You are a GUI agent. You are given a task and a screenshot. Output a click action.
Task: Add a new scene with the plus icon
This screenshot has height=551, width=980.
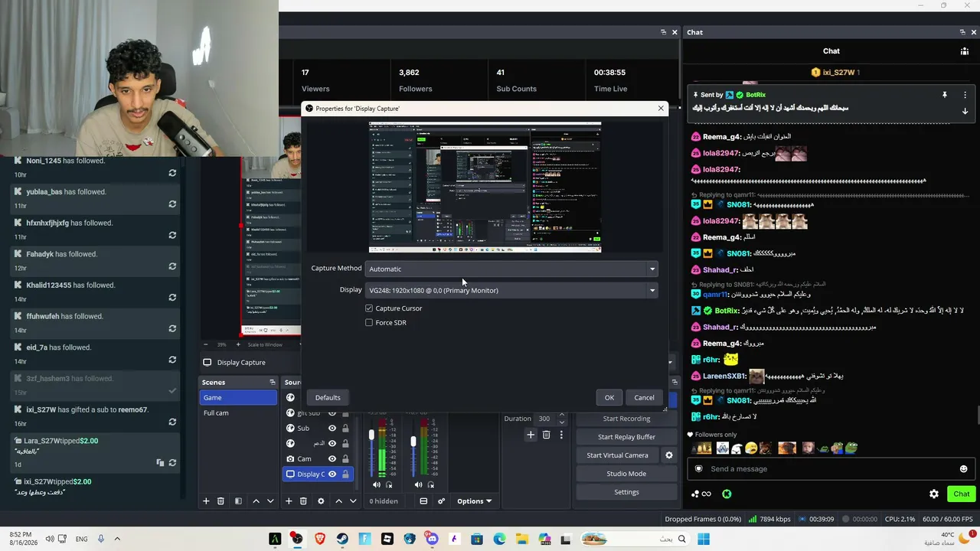pos(206,501)
